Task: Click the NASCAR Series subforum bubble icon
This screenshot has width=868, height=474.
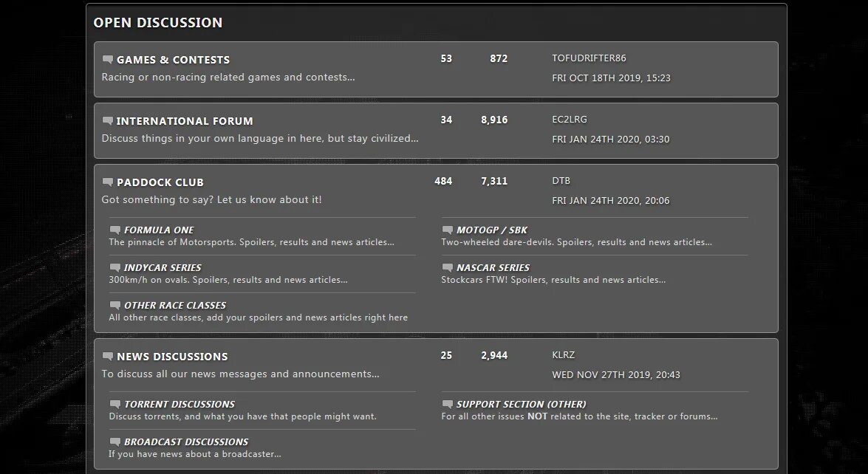Action: tap(448, 268)
